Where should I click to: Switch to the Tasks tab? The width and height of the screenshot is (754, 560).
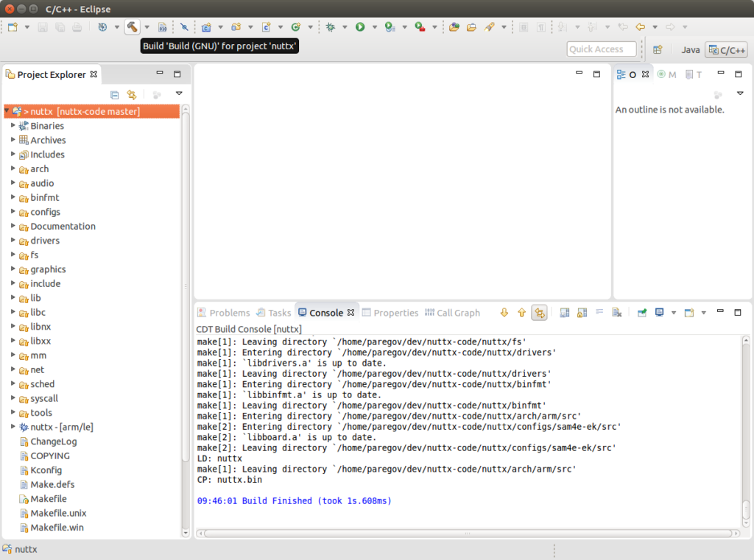pos(274,313)
